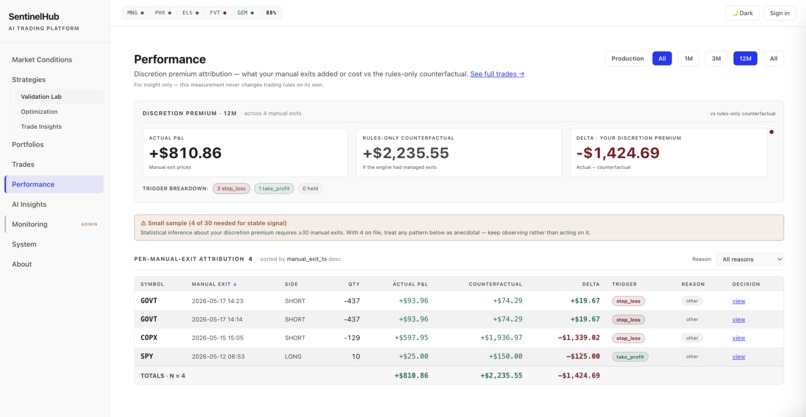
Task: View decision for the COPX exit
Action: 739,338
